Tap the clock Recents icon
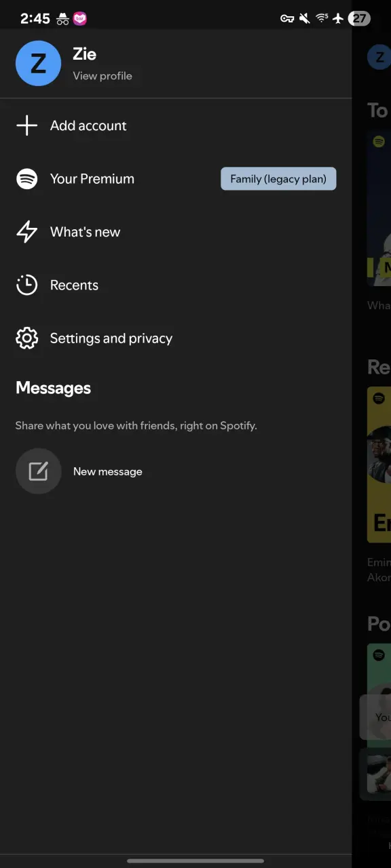The height and width of the screenshot is (868, 391). tap(27, 285)
